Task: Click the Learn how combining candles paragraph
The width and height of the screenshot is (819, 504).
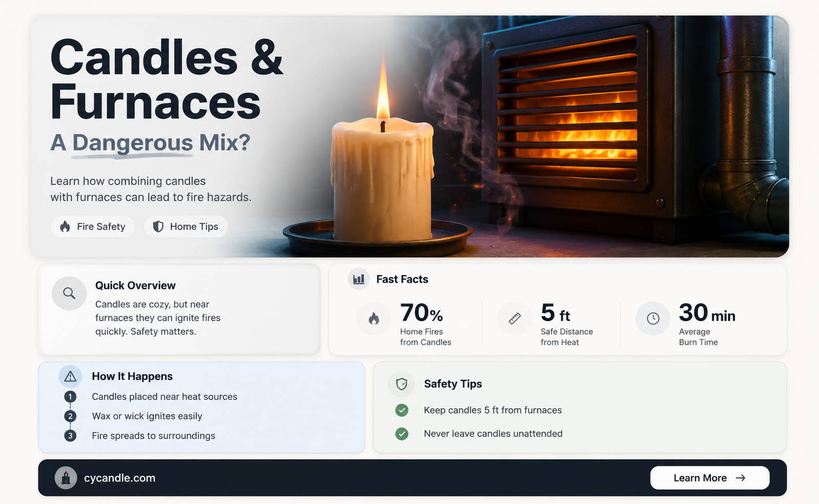Action: (x=151, y=189)
